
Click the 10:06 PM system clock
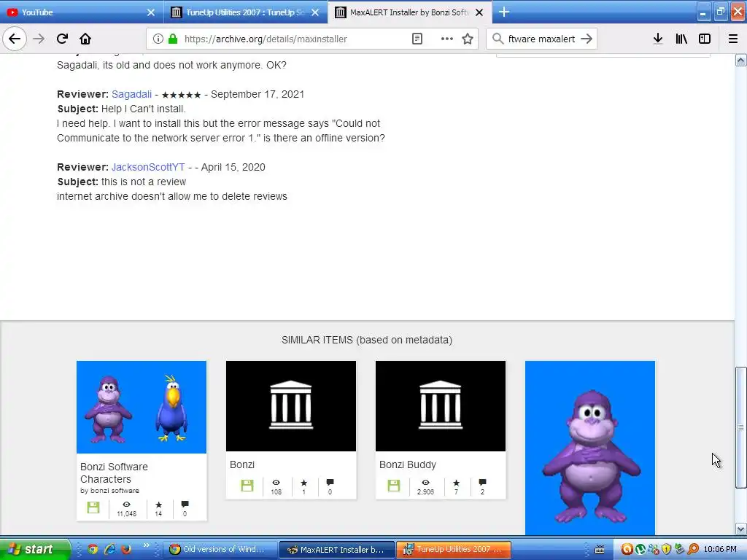point(720,550)
